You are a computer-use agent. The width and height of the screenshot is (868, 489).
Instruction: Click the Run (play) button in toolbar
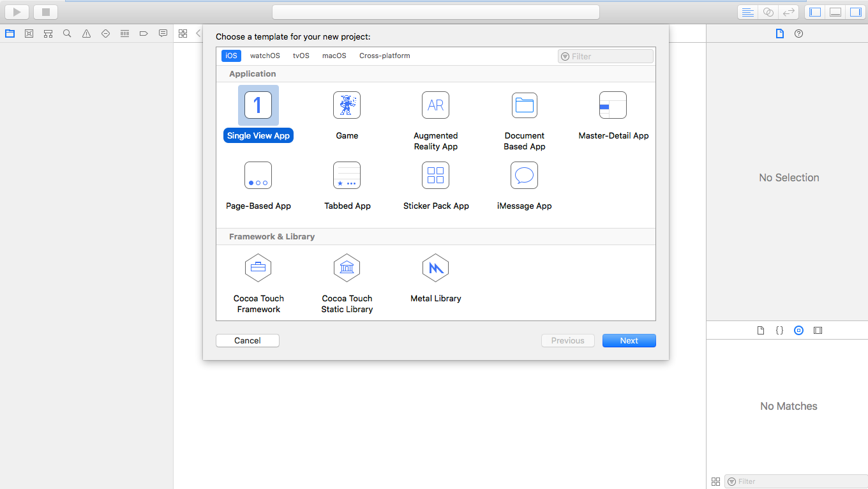click(17, 12)
